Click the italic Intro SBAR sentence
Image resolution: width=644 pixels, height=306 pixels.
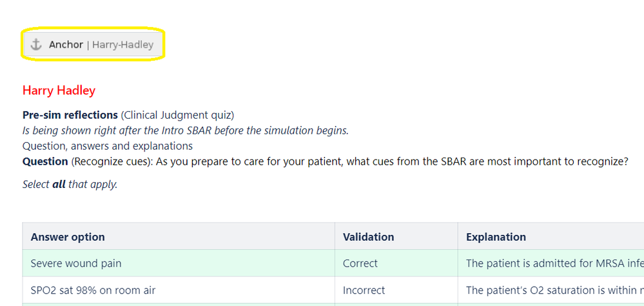pyautogui.click(x=185, y=131)
